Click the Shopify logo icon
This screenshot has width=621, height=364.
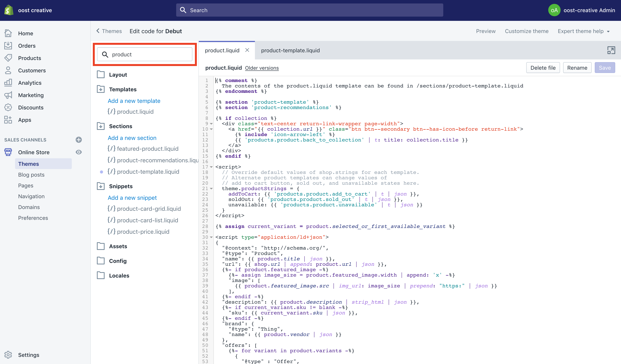(x=9, y=10)
